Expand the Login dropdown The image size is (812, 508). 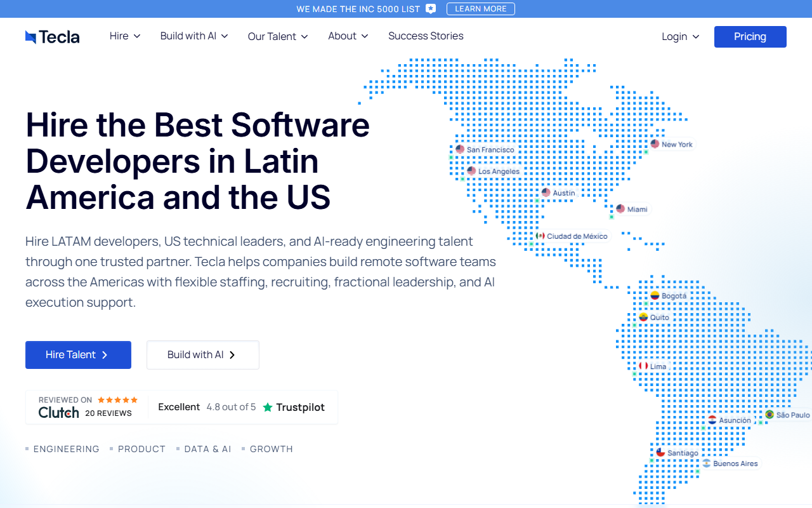(681, 37)
